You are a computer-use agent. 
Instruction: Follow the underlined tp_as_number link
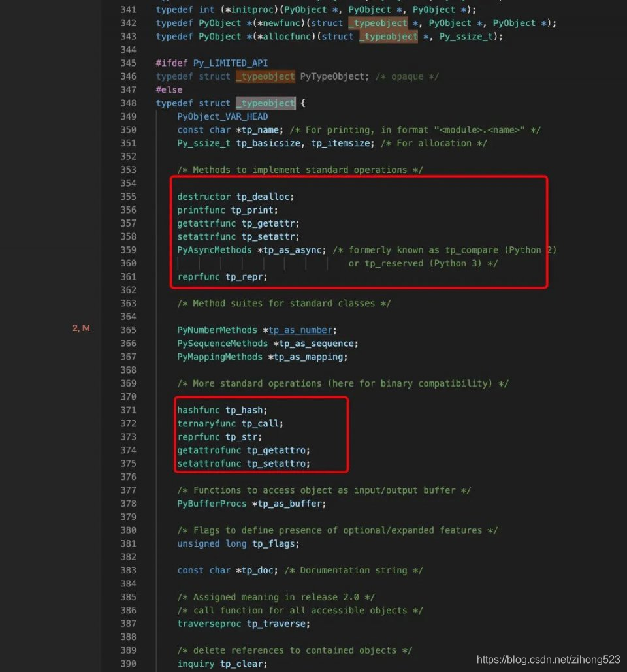coord(300,330)
